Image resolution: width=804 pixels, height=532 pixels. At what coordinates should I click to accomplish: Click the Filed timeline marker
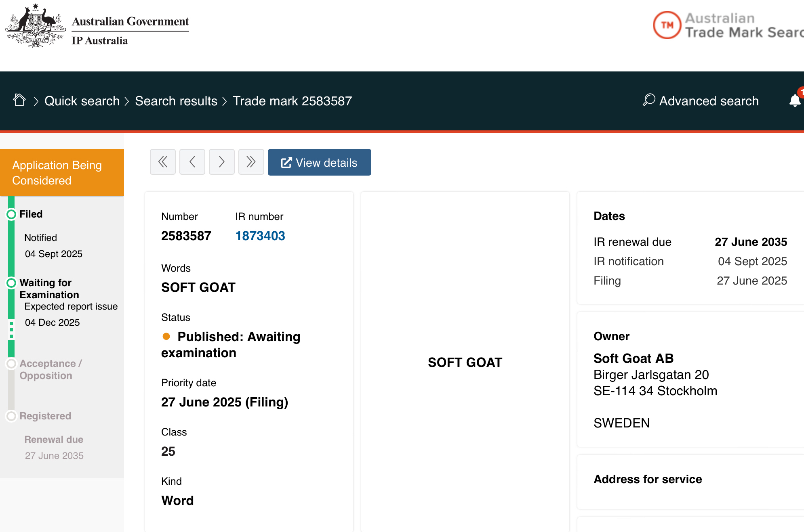[x=11, y=214]
